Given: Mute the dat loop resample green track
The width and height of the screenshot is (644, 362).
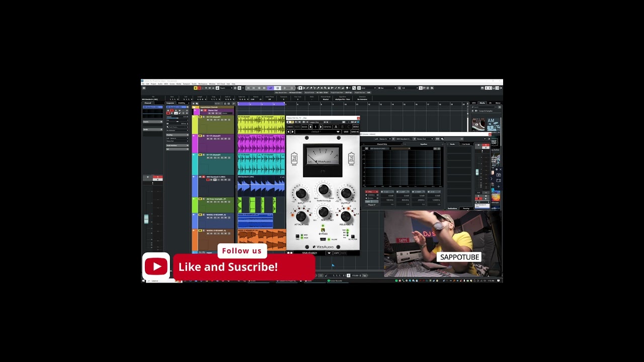Looking at the screenshot, I should point(200,199).
